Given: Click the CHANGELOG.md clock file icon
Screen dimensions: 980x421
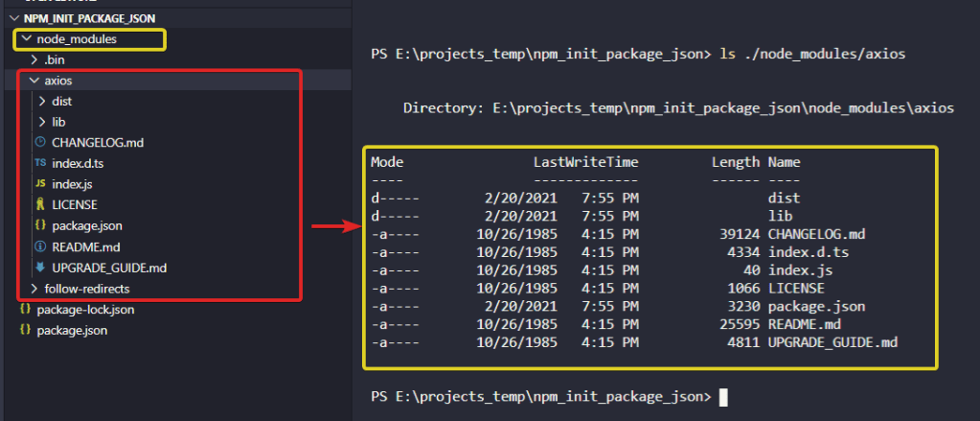Looking at the screenshot, I should pos(40,143).
